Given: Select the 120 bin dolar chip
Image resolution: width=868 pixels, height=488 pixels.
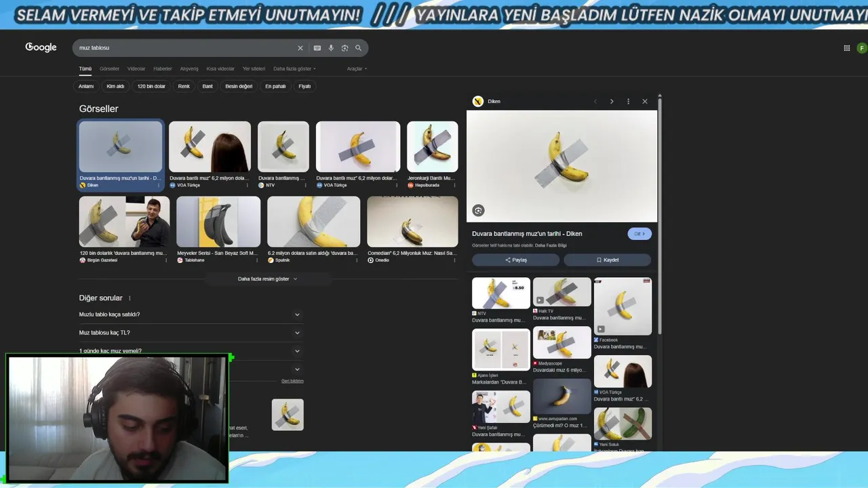Looking at the screenshot, I should pyautogui.click(x=151, y=86).
